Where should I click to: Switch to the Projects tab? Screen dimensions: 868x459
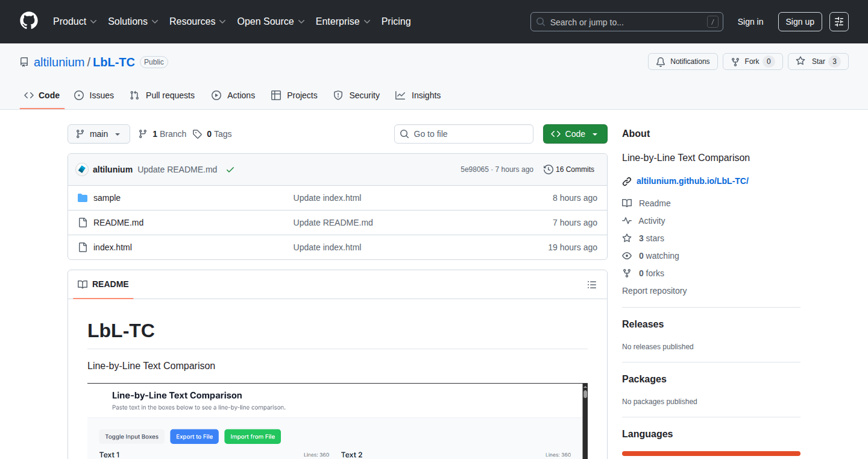coord(294,95)
